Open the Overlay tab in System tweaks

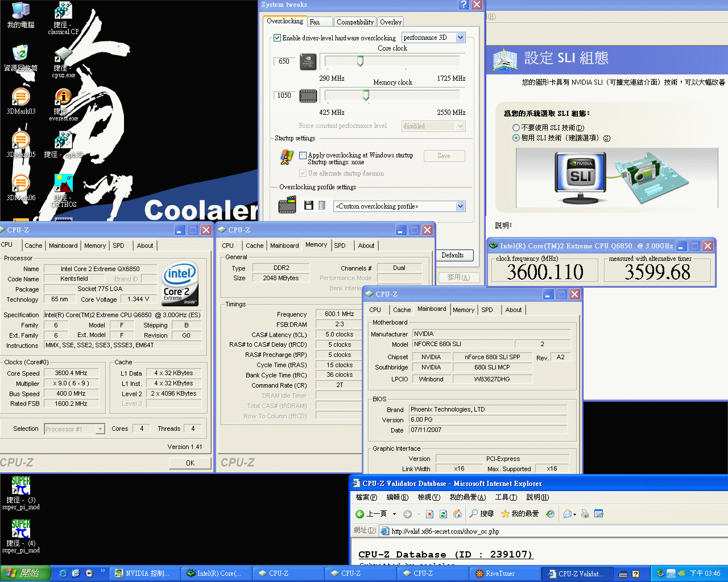[391, 22]
